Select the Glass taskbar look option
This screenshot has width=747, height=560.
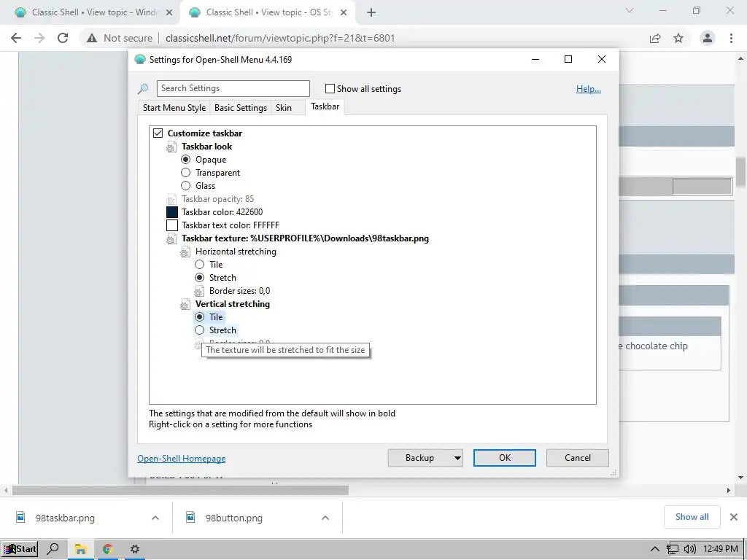pyautogui.click(x=186, y=186)
